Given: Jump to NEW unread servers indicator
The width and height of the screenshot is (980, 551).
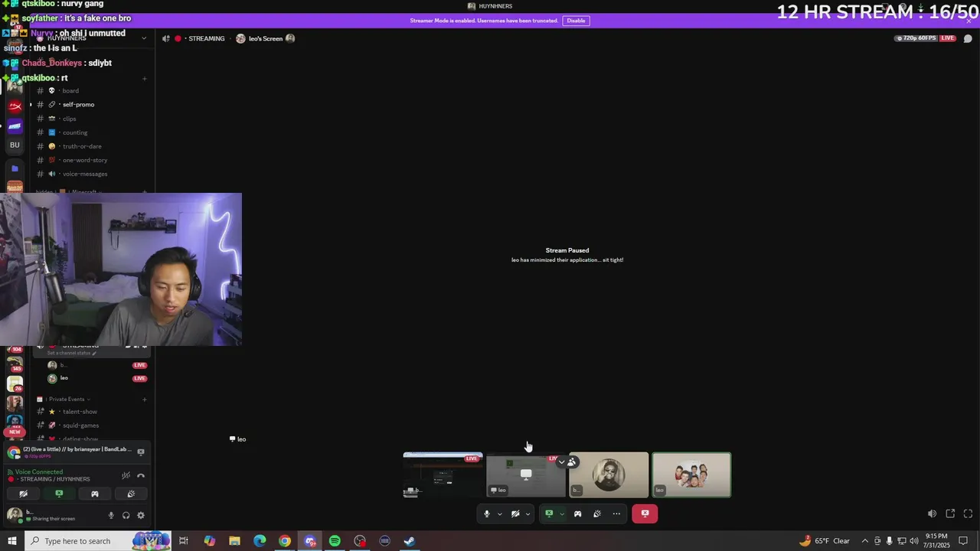Looking at the screenshot, I should [15, 432].
